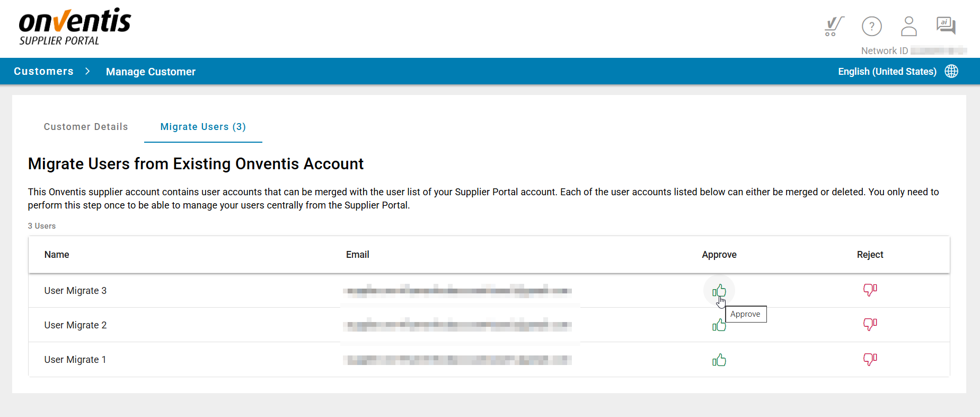
Task: Reject User Migrate 1 with thumbs-down
Action: pyautogui.click(x=870, y=359)
